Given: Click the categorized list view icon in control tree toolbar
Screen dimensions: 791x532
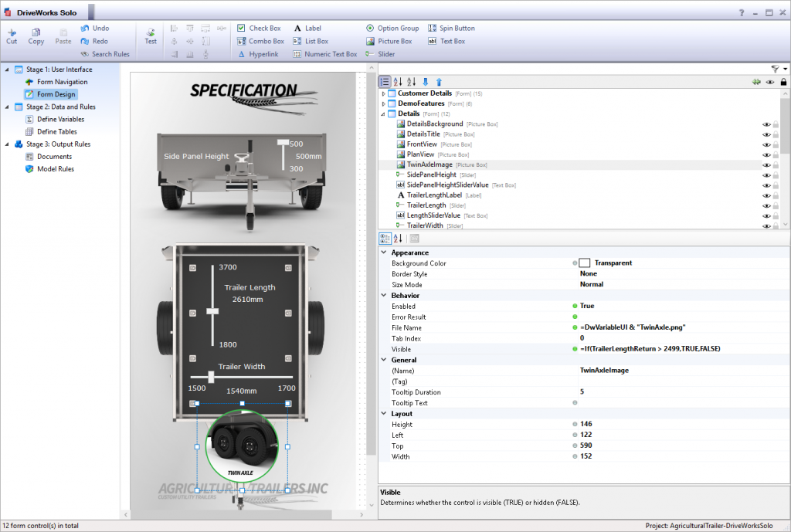Looking at the screenshot, I should 385,82.
